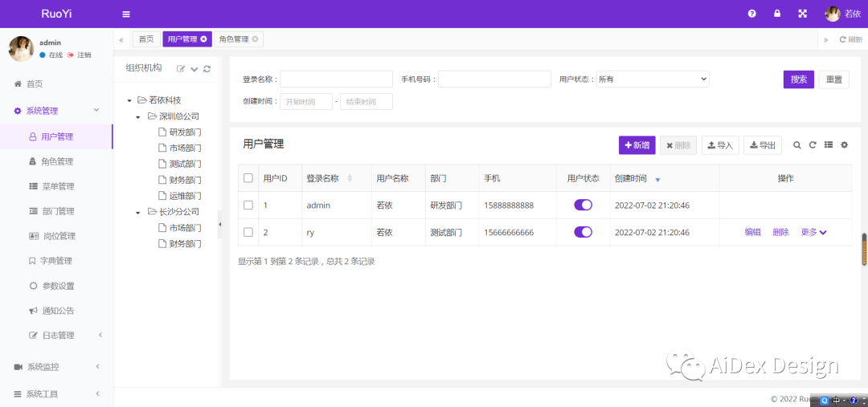Screen dimensions: 868x407
Task: Click the top-right user avatar
Action: (x=833, y=14)
